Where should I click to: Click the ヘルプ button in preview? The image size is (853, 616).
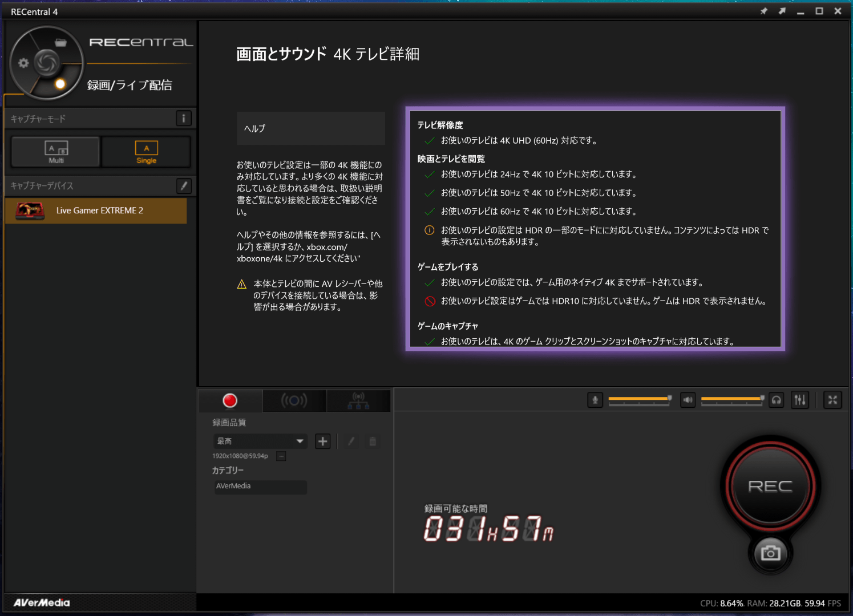(311, 128)
